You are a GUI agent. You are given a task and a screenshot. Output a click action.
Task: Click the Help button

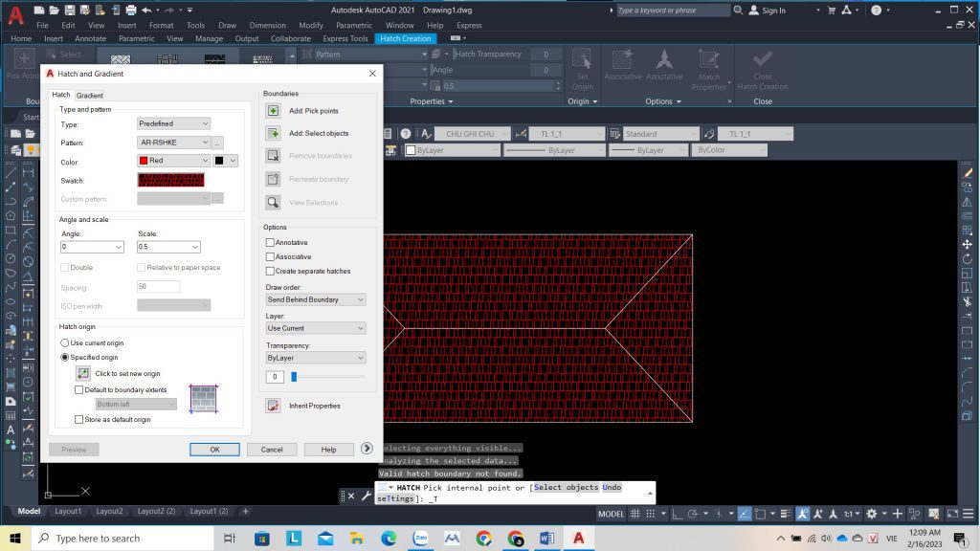pyautogui.click(x=329, y=449)
